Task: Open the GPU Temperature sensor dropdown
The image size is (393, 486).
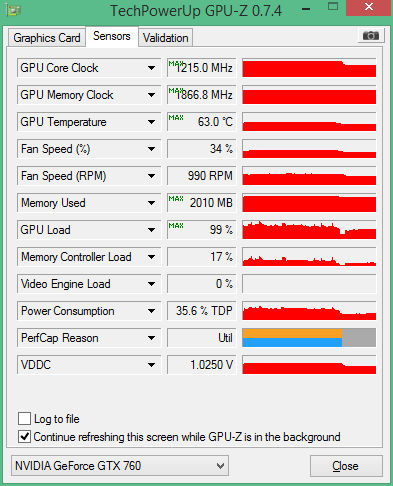Action: (151, 122)
